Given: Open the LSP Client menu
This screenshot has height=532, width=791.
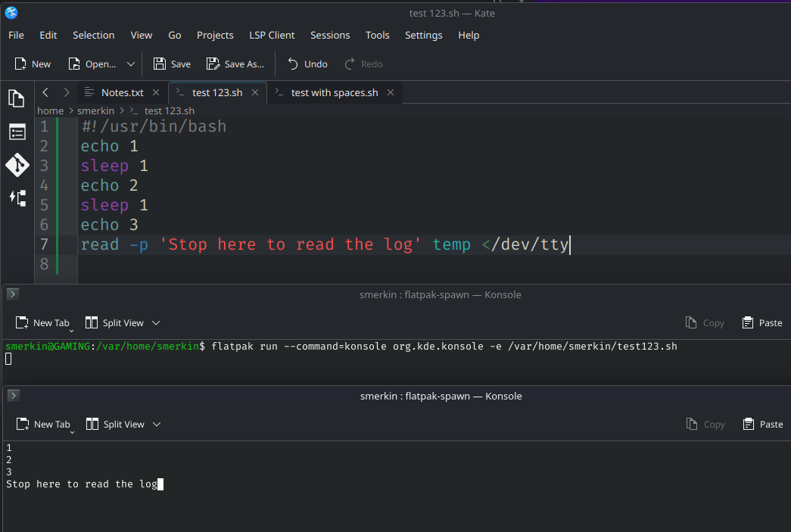Looking at the screenshot, I should [272, 35].
